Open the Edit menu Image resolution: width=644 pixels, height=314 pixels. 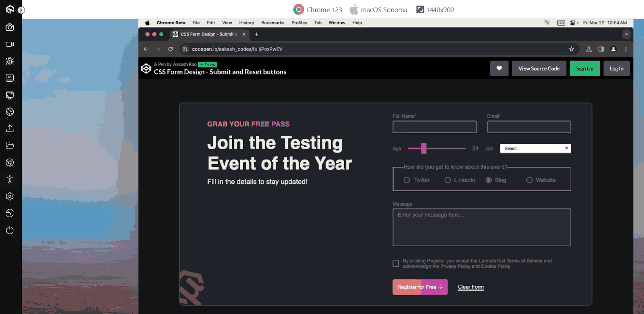click(x=211, y=23)
